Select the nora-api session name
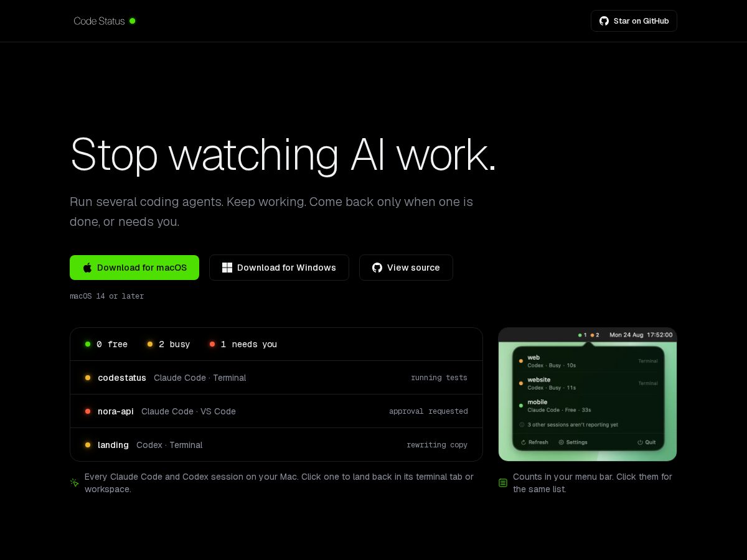The image size is (747, 560). point(116,411)
